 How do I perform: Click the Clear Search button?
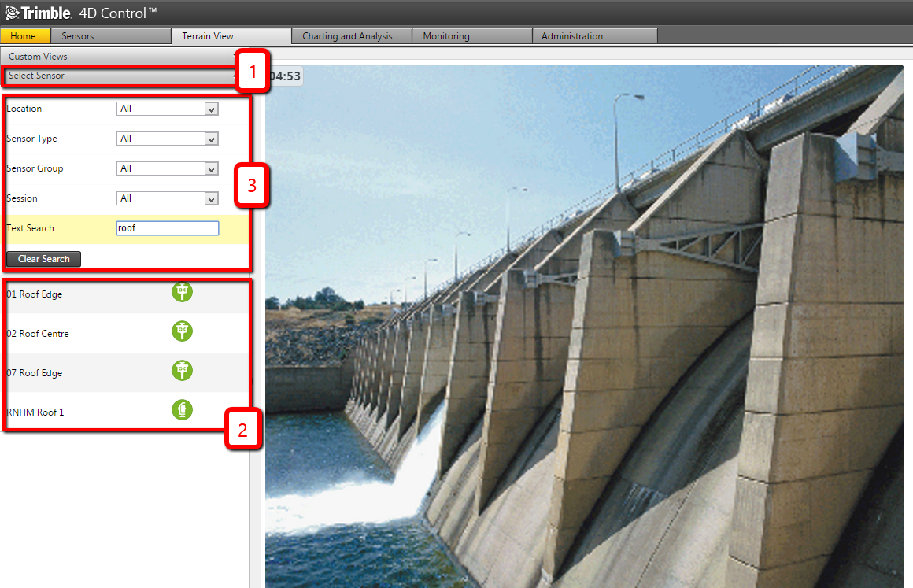(x=43, y=259)
